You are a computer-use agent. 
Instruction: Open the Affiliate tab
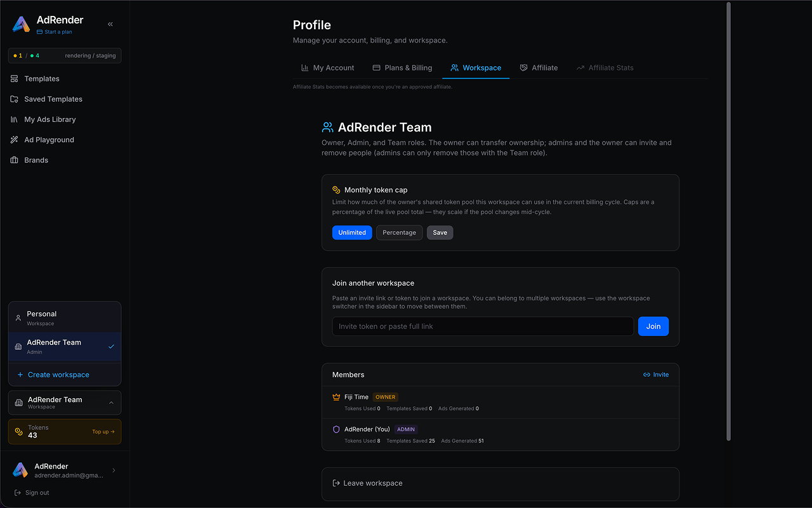539,68
